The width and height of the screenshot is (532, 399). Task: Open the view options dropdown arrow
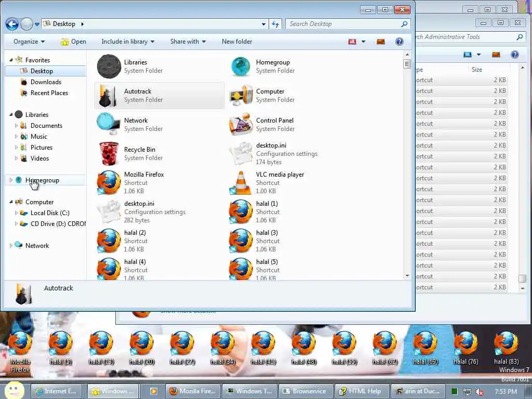point(363,42)
